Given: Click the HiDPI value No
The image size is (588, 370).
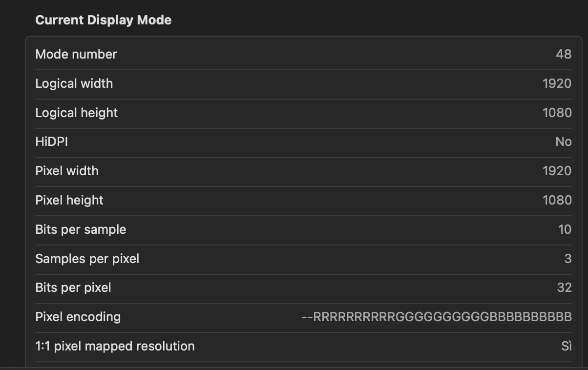Looking at the screenshot, I should click(563, 142).
